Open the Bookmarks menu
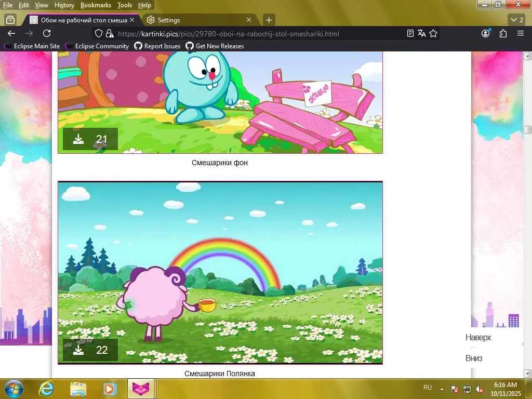532x399 pixels. pyautogui.click(x=96, y=5)
